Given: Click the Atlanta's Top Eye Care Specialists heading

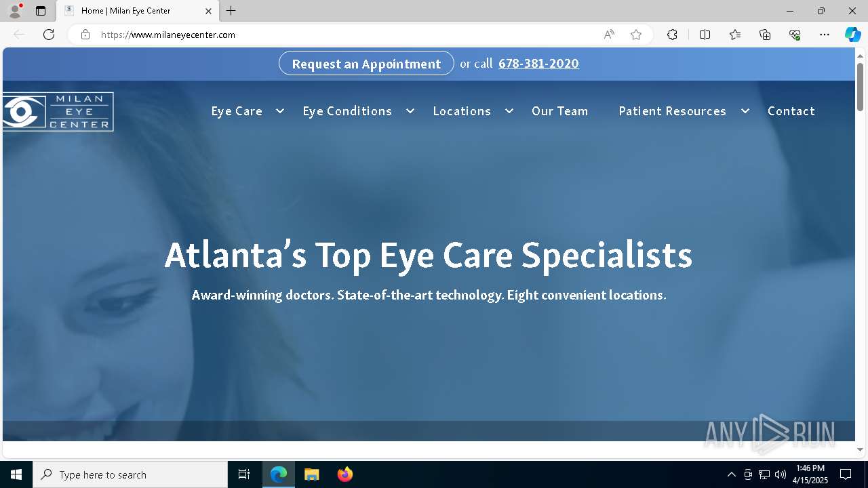Looking at the screenshot, I should coord(429,256).
